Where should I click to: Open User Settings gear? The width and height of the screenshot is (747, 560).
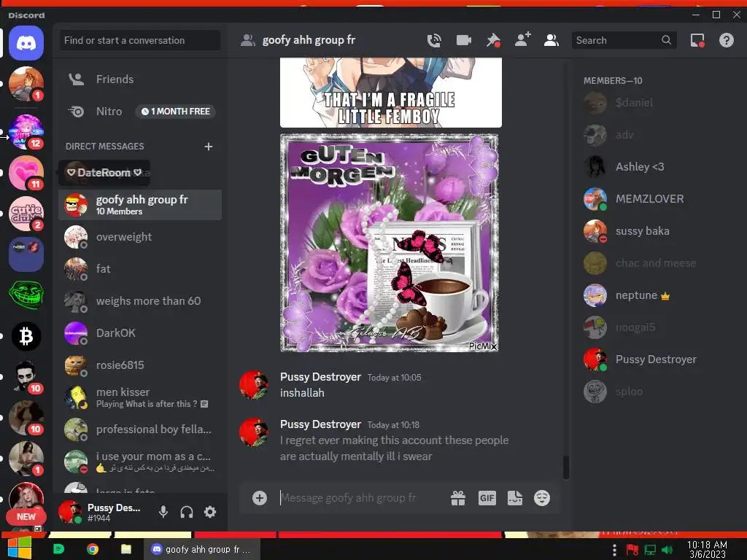click(x=210, y=512)
